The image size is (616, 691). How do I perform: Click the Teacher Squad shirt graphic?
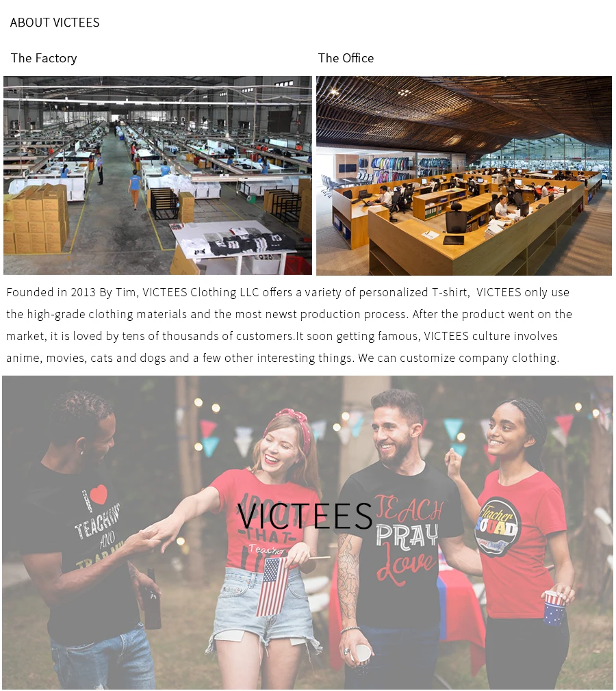coord(498,527)
